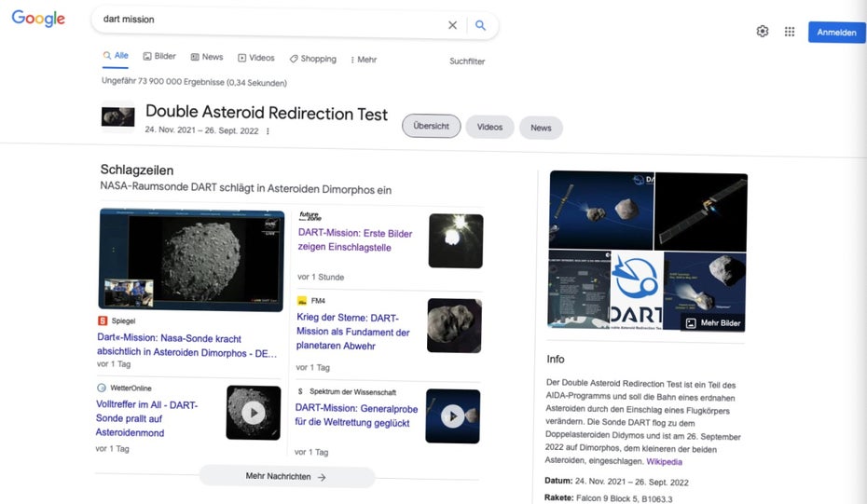867x504 pixels.
Task: Open the DART logo image
Action: pos(636,291)
